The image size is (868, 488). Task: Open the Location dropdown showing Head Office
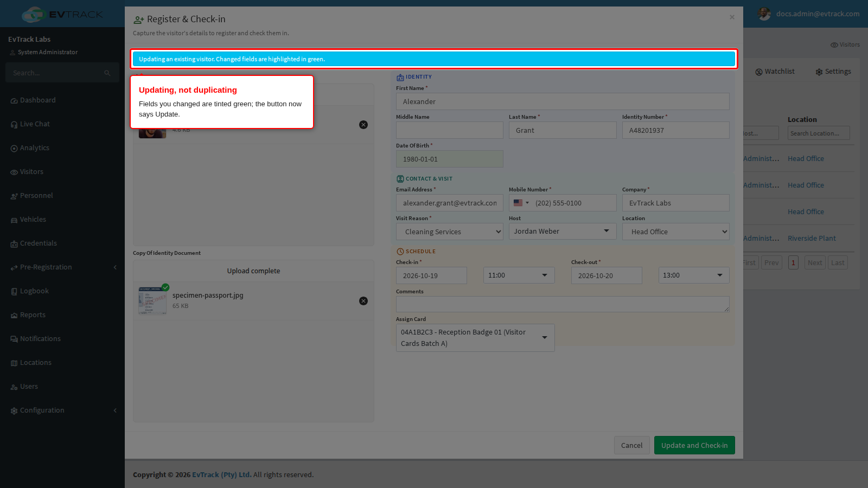point(676,232)
